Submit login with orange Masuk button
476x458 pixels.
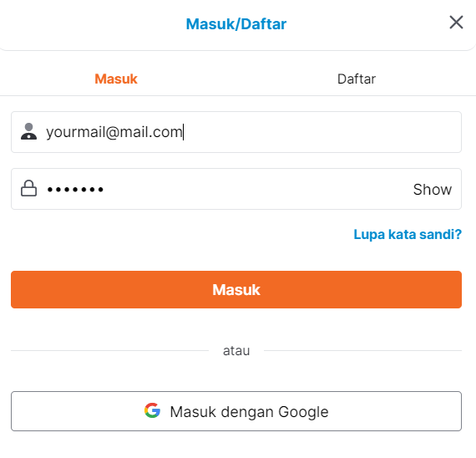236,290
